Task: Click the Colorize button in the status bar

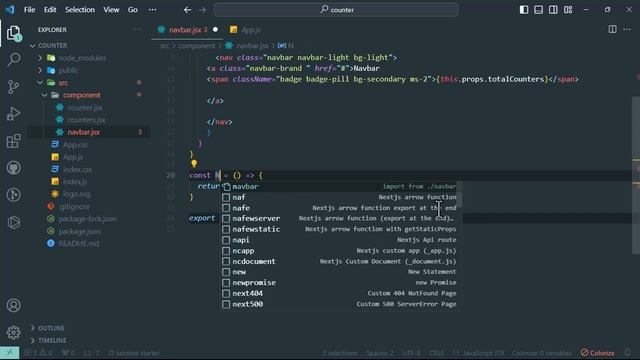Action: pyautogui.click(x=598, y=353)
